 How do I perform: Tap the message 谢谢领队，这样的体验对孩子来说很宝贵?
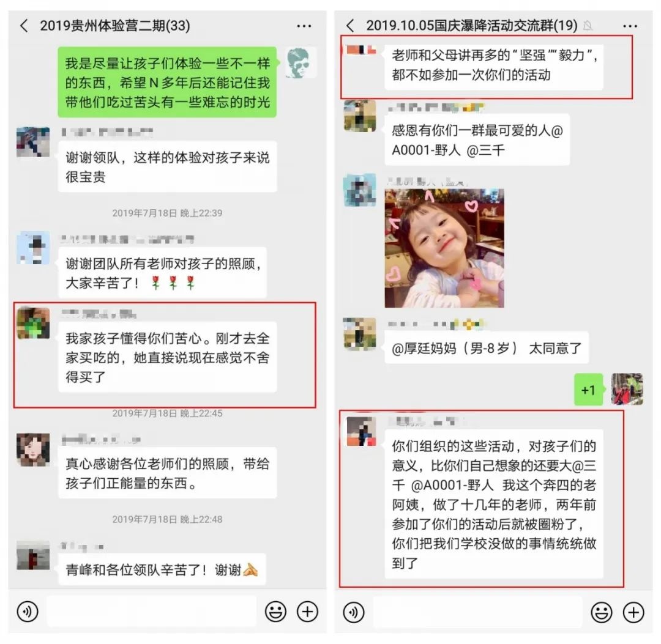(x=167, y=167)
